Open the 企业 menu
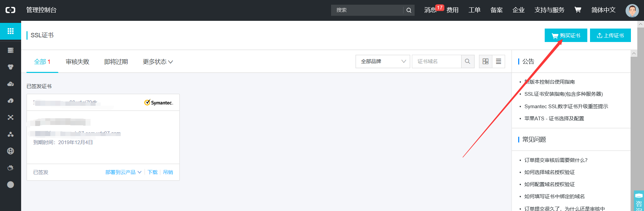The image size is (644, 211). point(519,10)
